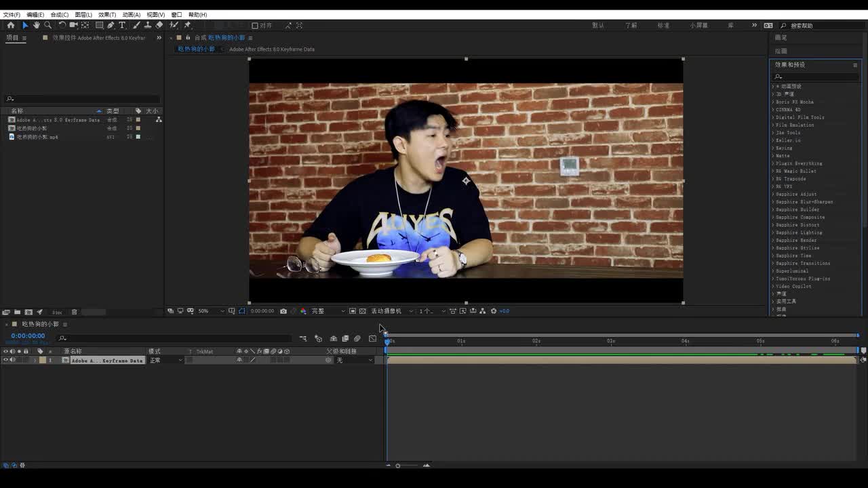Screen dimensions: 868x488
Task: Select the Brush tool
Action: point(136,25)
